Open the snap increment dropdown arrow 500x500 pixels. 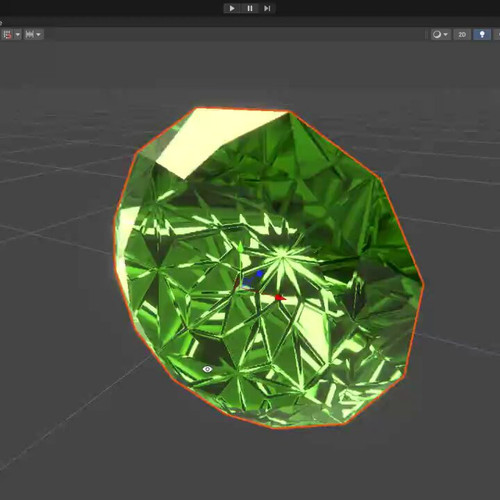click(38, 34)
